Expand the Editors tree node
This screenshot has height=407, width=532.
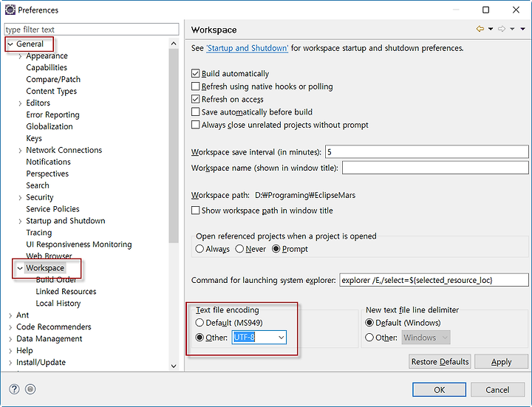pyautogui.click(x=20, y=103)
